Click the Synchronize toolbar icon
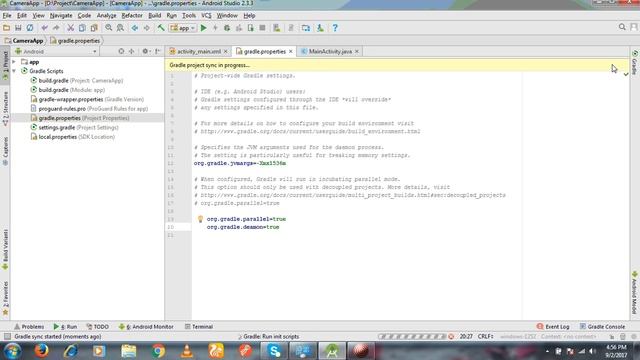 30,28
